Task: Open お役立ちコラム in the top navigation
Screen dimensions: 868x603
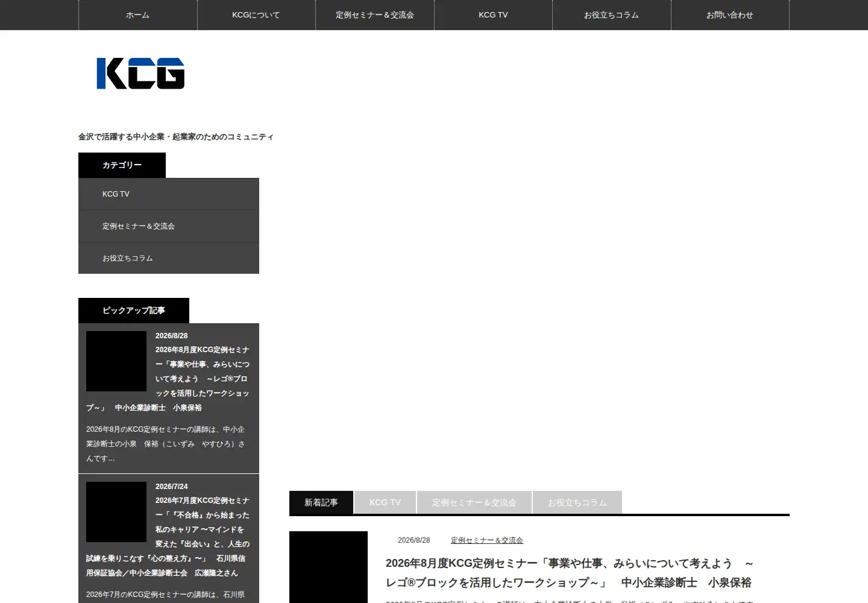Action: (x=611, y=15)
